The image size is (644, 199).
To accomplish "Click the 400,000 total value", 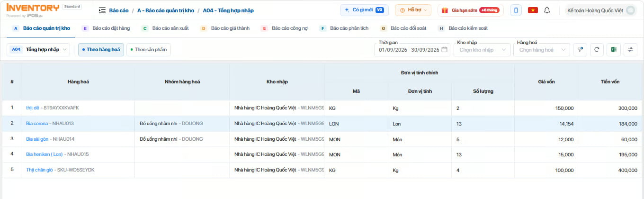I will (628, 170).
